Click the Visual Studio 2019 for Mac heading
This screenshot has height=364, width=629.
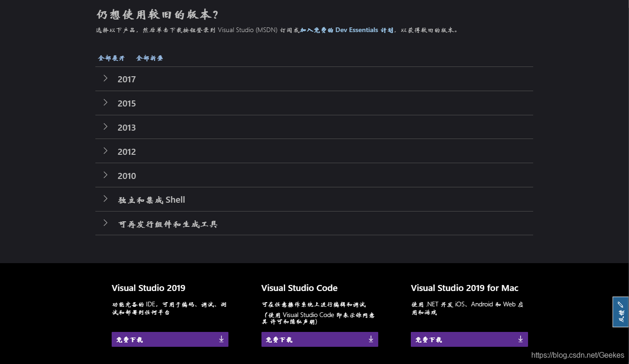pos(465,288)
